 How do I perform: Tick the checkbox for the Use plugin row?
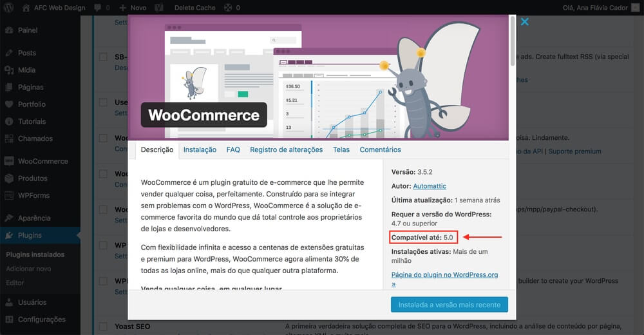pos(103,102)
